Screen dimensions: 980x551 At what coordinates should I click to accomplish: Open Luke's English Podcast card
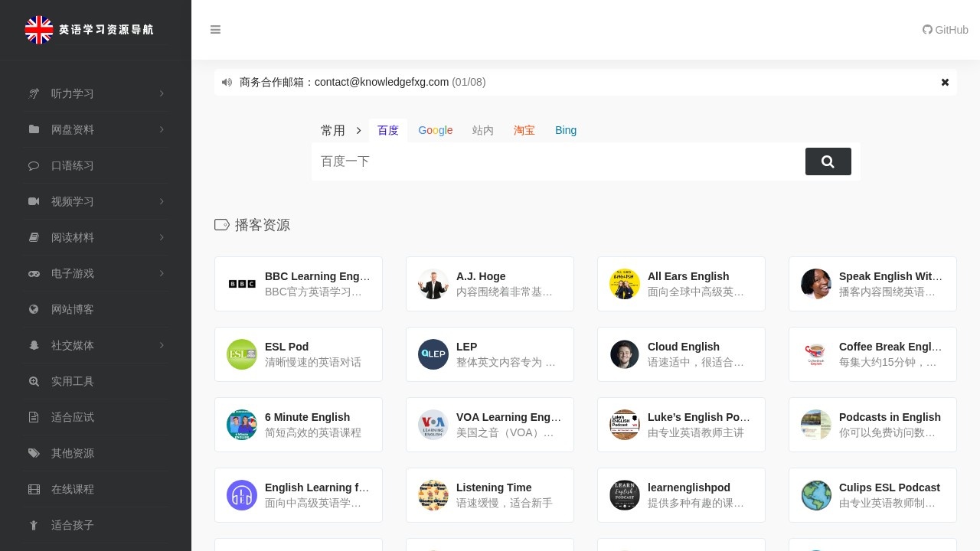[x=681, y=425]
